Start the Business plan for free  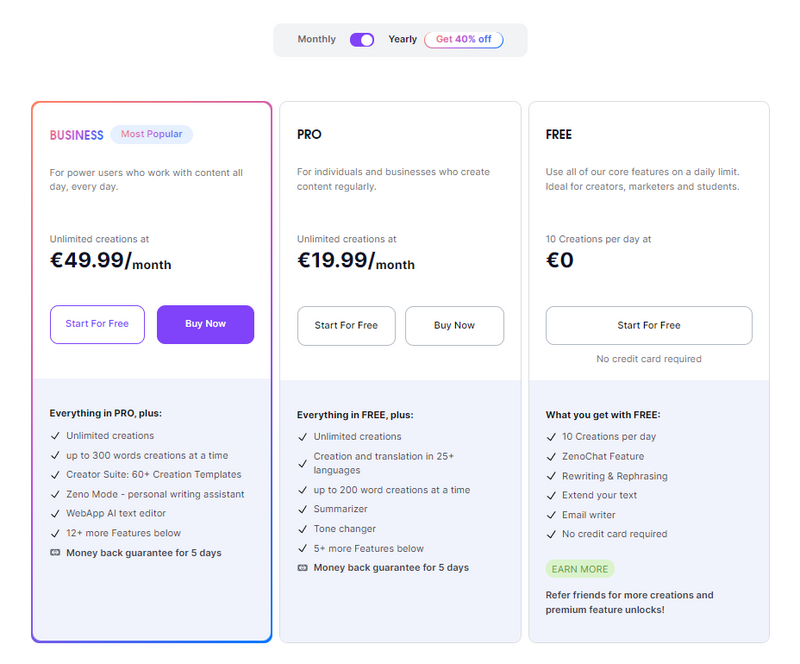(x=97, y=324)
